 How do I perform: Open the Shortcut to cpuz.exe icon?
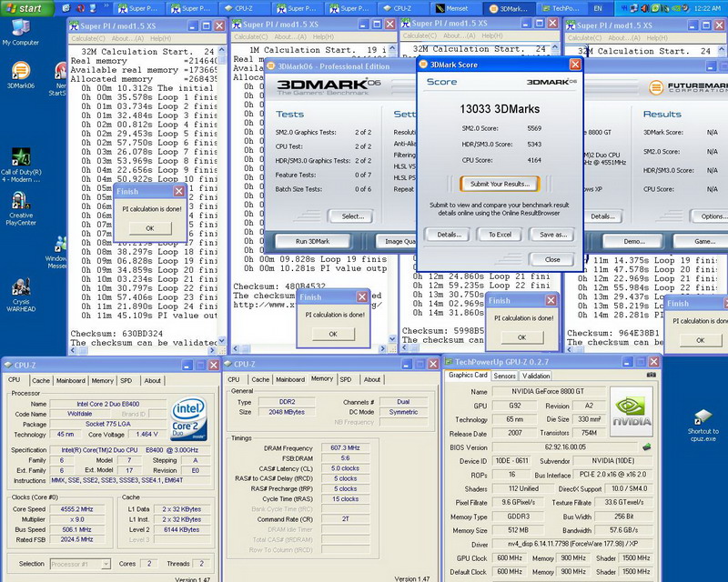point(703,425)
